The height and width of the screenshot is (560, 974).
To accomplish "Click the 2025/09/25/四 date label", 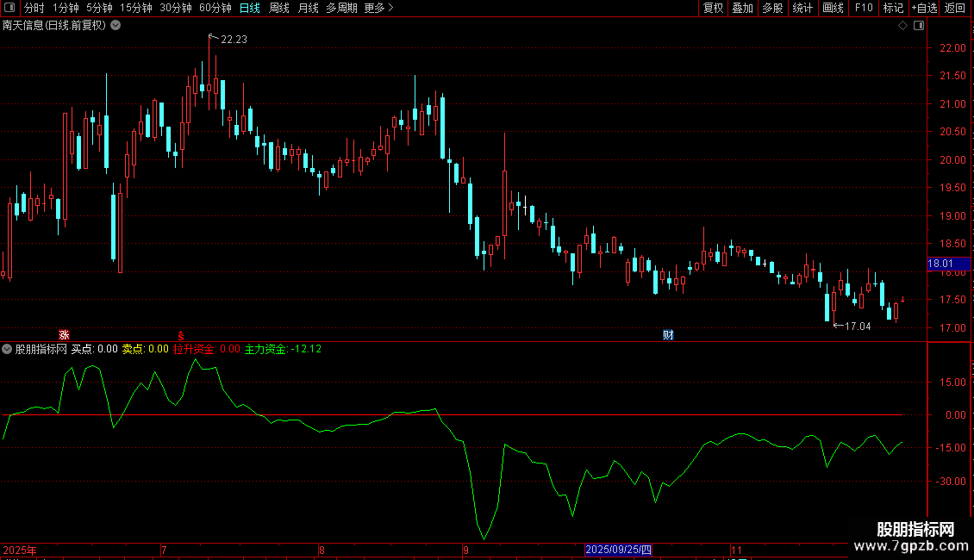I will (618, 550).
